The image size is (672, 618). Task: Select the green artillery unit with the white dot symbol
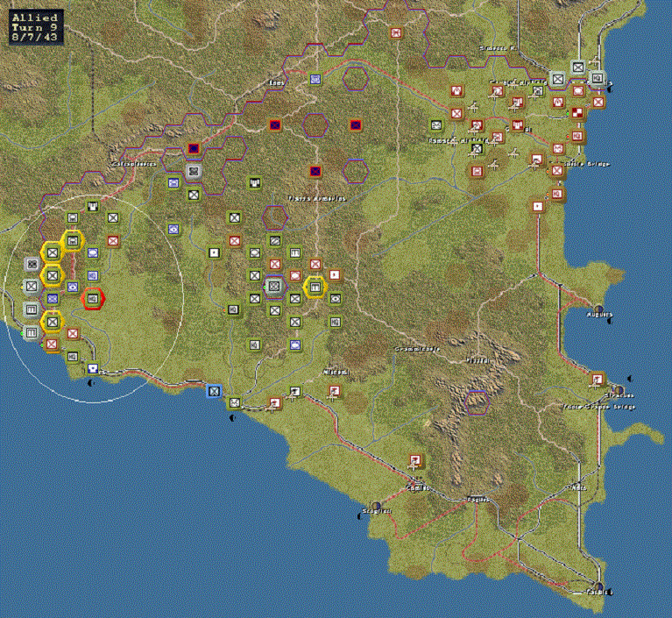(214, 252)
